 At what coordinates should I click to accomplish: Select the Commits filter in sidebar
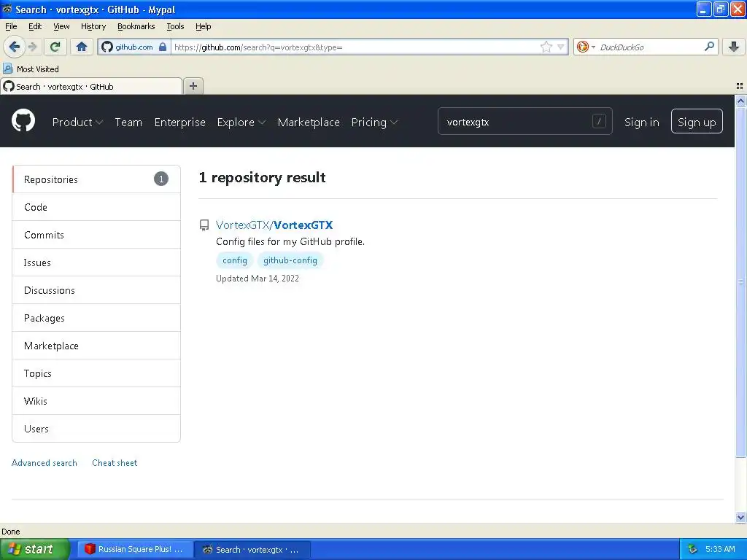click(x=96, y=235)
